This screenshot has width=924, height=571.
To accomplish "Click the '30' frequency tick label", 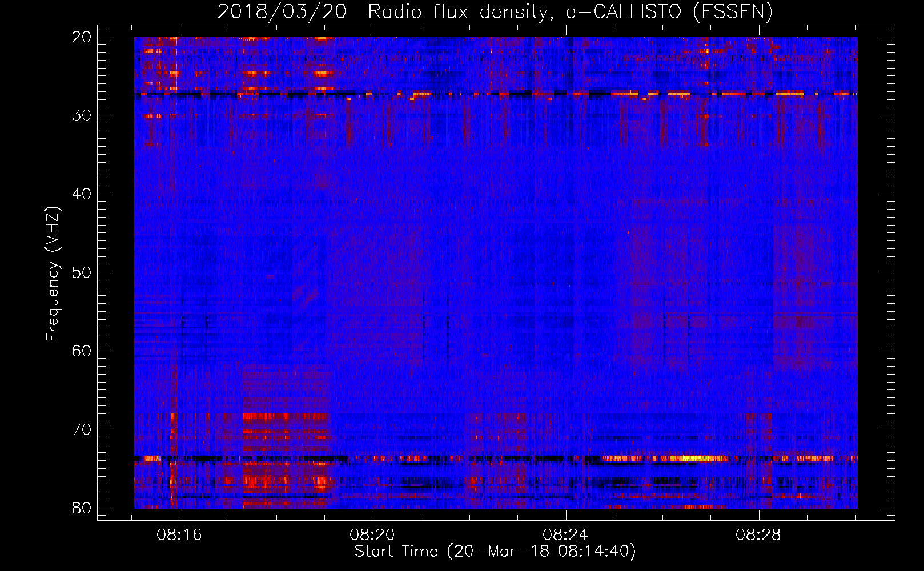I will tap(82, 115).
